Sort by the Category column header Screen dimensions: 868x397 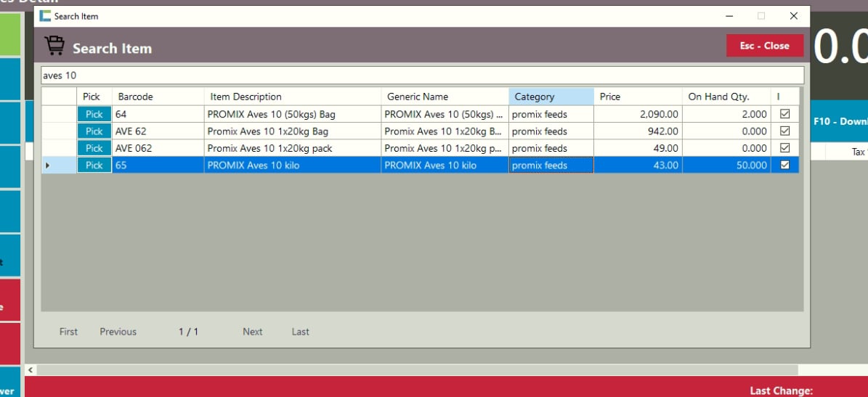pos(551,97)
